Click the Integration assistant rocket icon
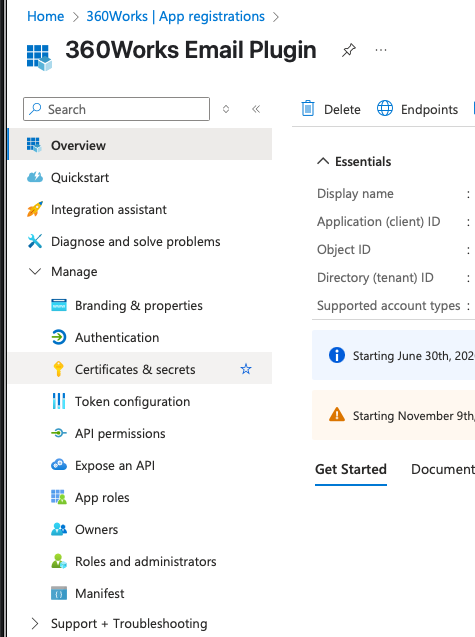Screen dimensions: 475x637 coord(35,209)
